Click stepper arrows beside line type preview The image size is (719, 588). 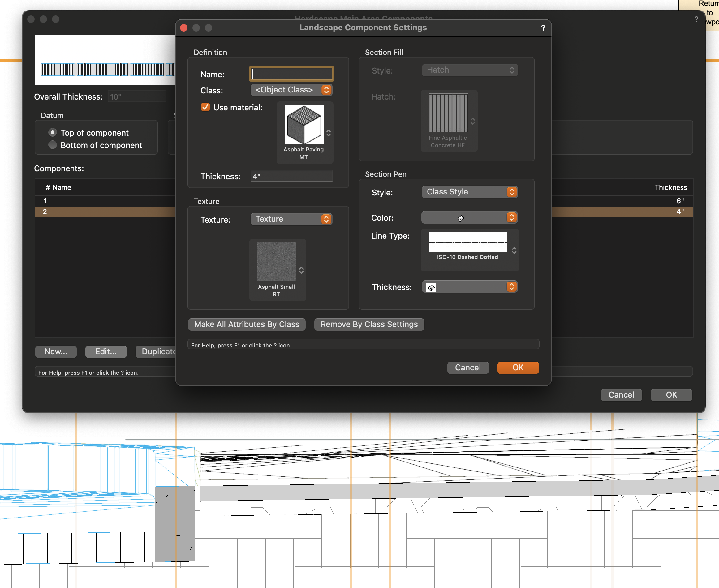pos(514,250)
